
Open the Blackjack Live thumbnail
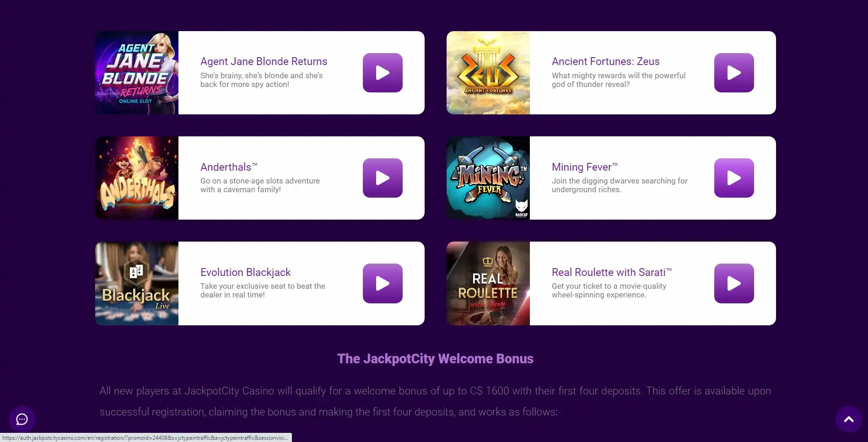[137, 283]
